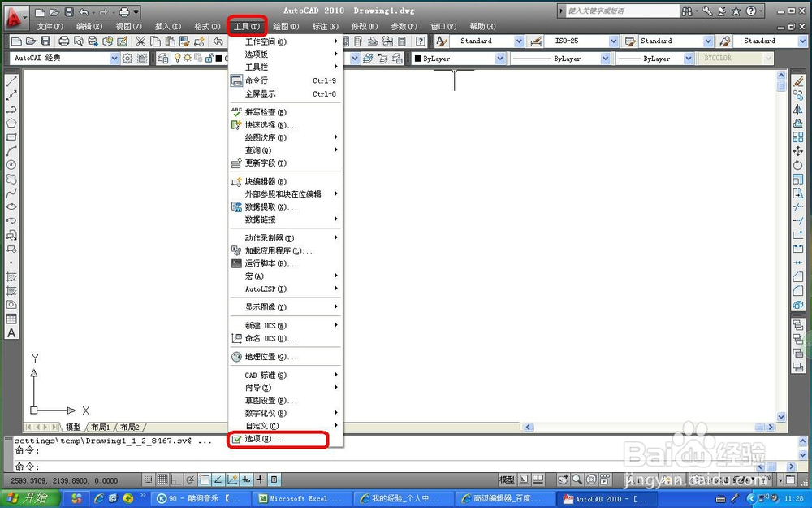The image size is (812, 508).
Task: Toggle Polar tracking in status bar
Action: 191,480
